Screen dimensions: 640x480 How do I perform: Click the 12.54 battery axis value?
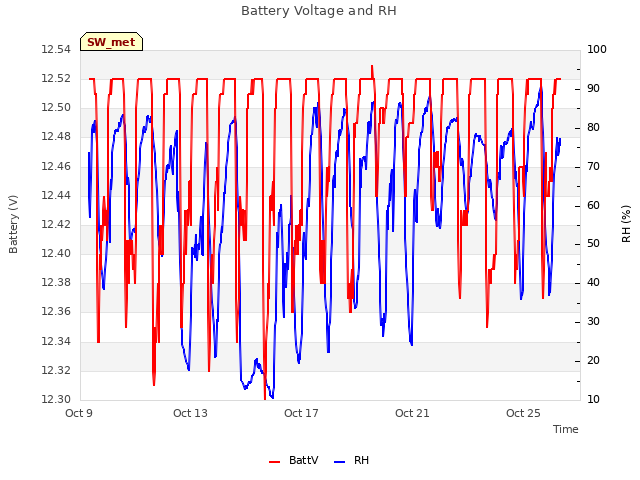click(56, 49)
